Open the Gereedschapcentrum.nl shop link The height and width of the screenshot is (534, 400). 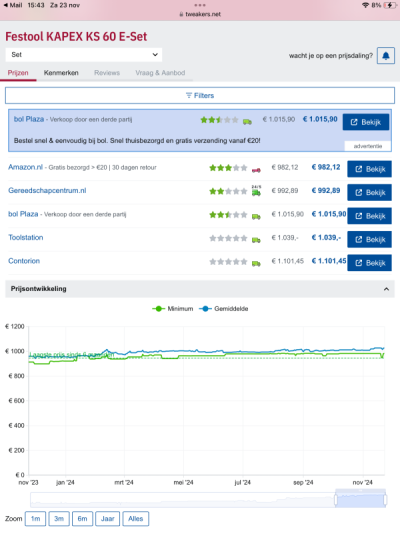pyautogui.click(x=47, y=191)
